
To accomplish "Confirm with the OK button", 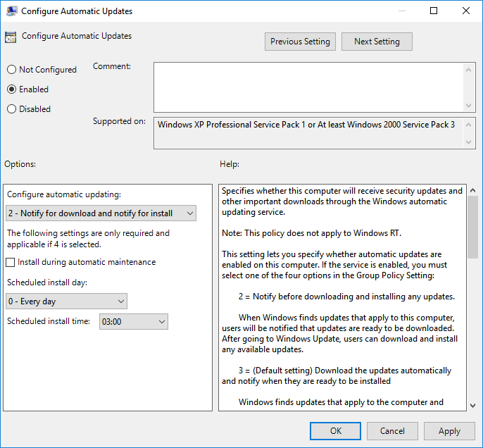I will pyautogui.click(x=335, y=431).
